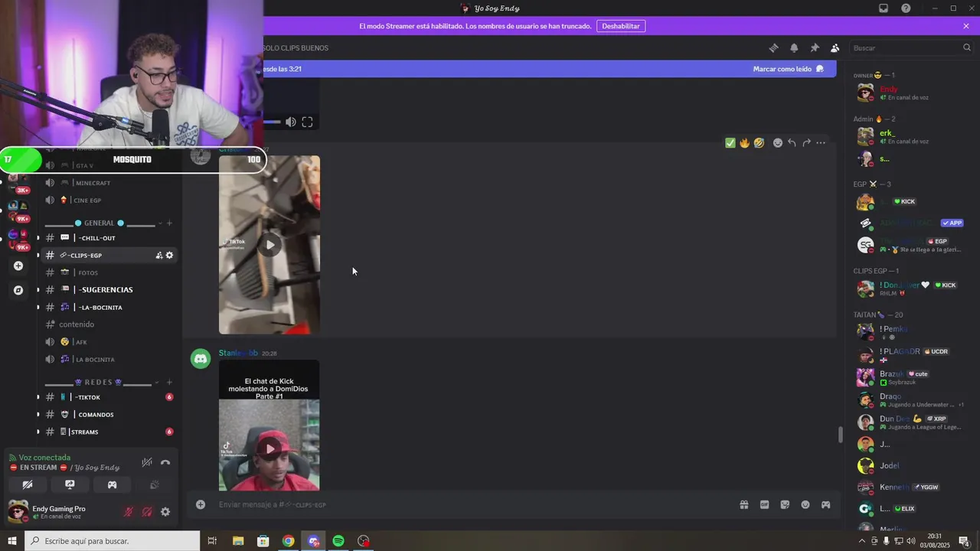Start an activity from voice panel
The width and height of the screenshot is (980, 551).
[112, 484]
